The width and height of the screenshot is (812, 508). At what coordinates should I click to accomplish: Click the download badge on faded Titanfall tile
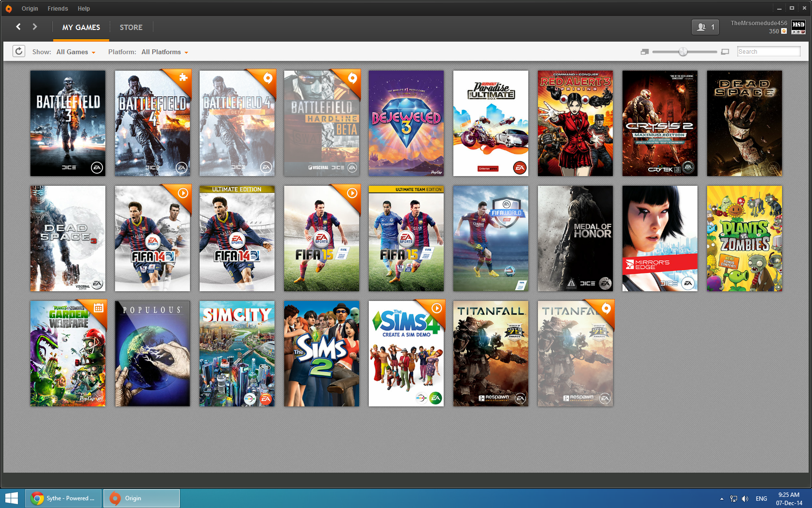point(606,308)
